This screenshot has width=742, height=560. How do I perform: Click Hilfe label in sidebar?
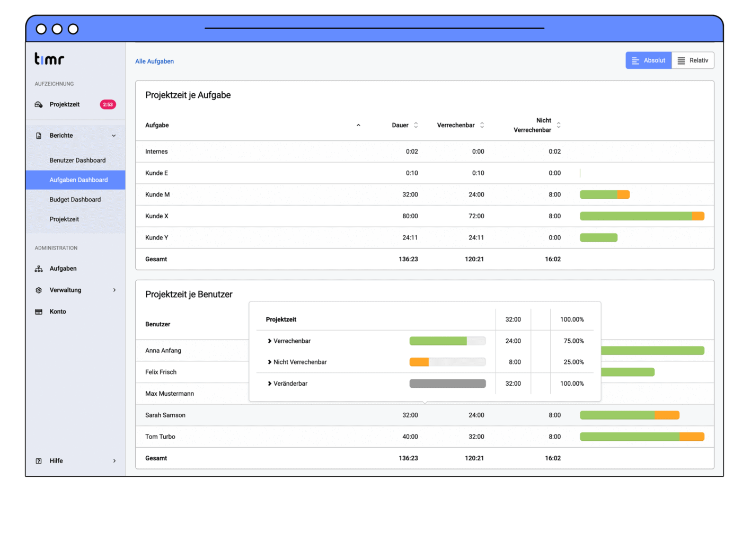click(56, 461)
